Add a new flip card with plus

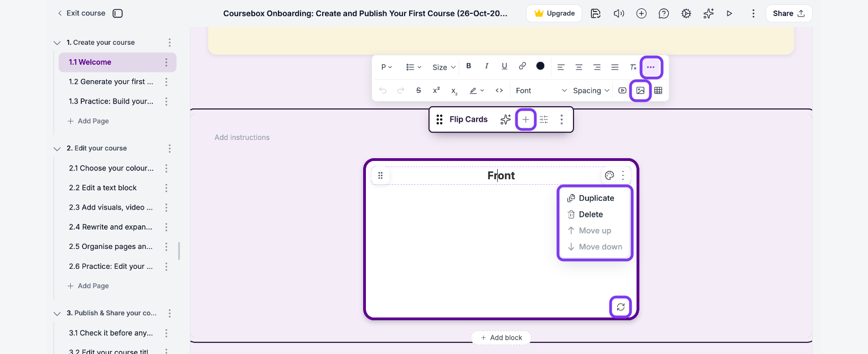coord(526,119)
